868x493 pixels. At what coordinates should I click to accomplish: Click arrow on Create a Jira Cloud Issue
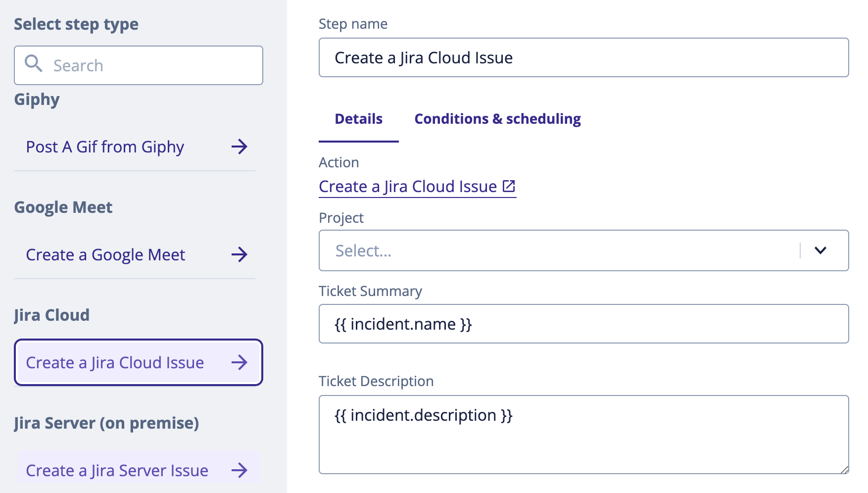[240, 362]
